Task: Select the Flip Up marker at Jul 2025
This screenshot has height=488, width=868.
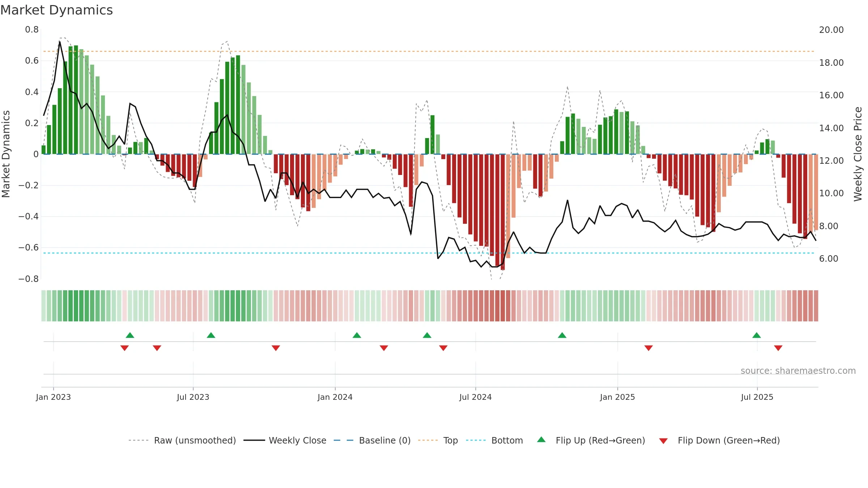Action: [x=757, y=335]
